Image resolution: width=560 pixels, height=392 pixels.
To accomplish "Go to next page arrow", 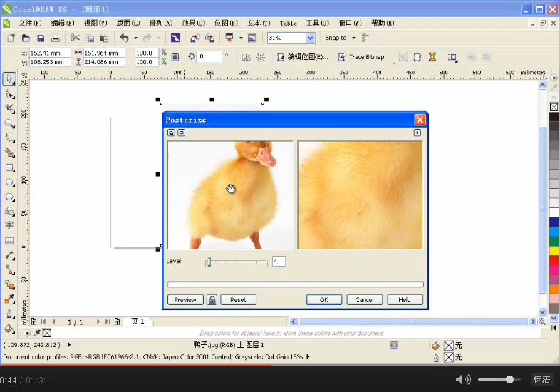I will coord(98,321).
